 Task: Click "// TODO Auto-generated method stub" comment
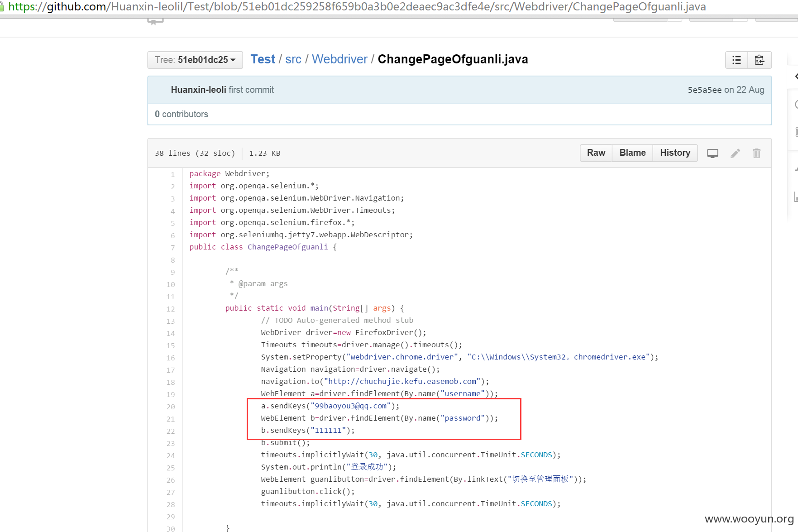pos(337,320)
